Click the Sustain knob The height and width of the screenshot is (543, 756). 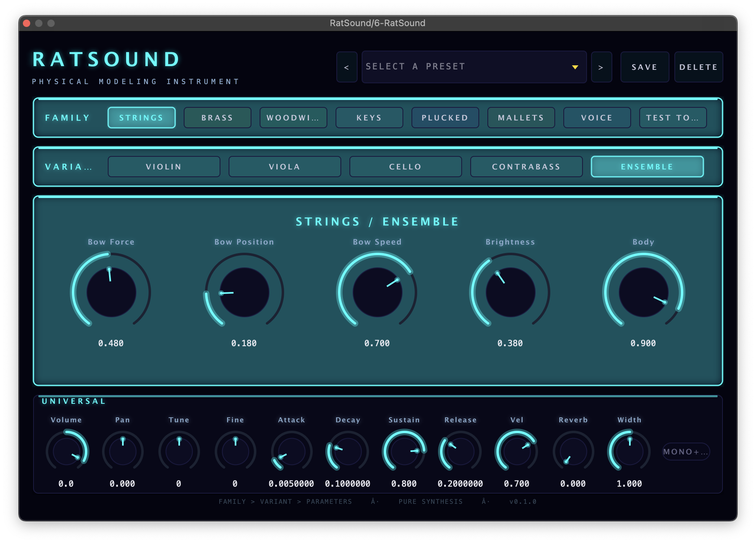click(405, 452)
